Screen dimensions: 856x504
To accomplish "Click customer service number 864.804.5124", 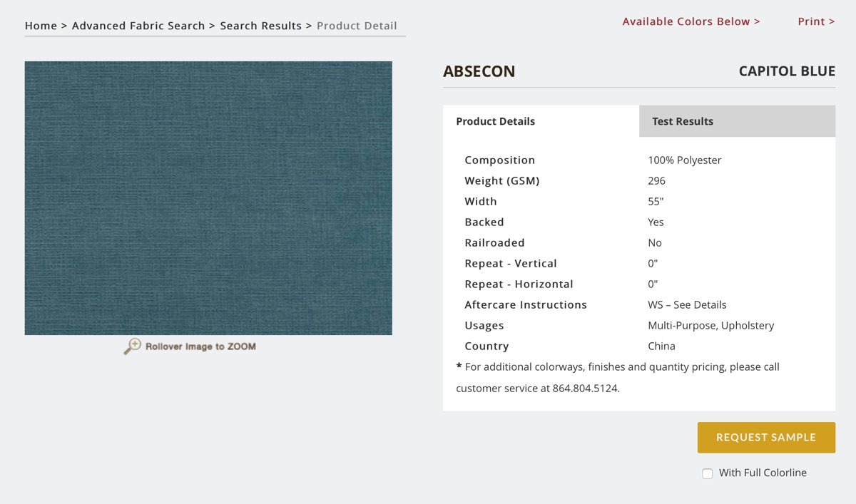I will [586, 389].
